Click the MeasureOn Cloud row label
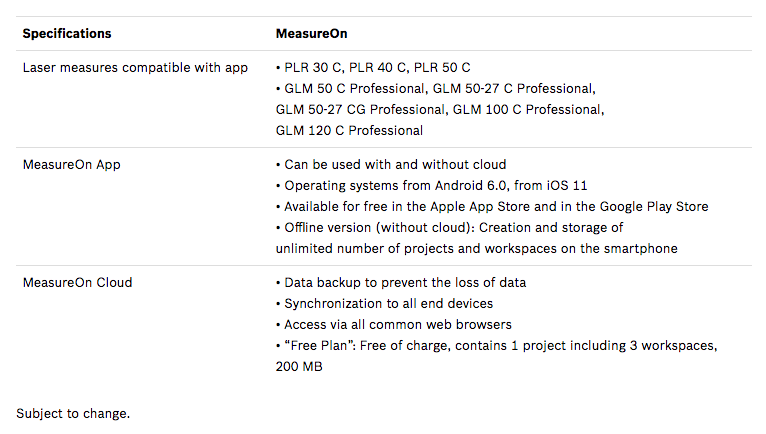This screenshot has height=434, width=766. click(77, 283)
